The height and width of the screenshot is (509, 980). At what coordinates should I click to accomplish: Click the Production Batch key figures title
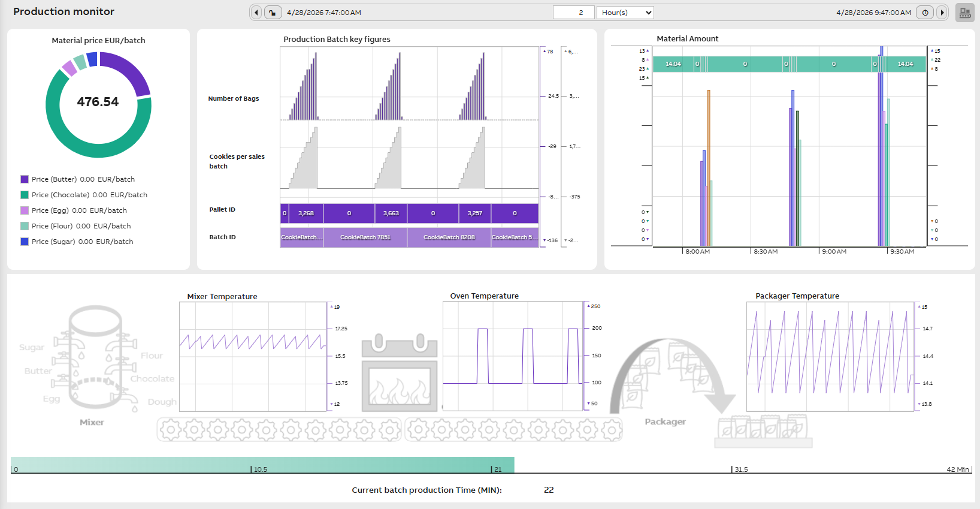point(337,40)
